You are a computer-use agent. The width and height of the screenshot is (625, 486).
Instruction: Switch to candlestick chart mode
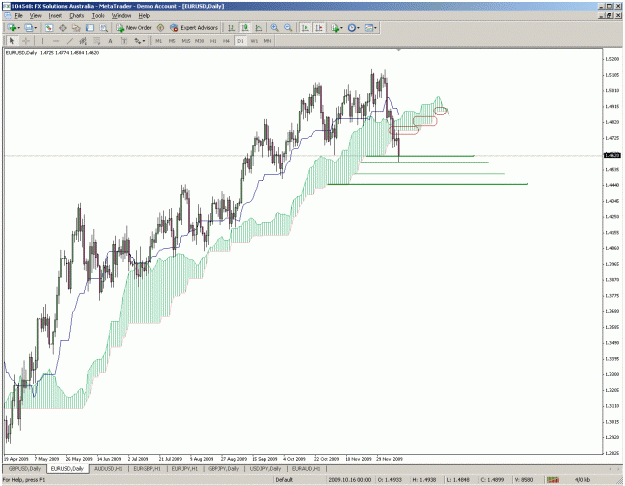(245, 28)
